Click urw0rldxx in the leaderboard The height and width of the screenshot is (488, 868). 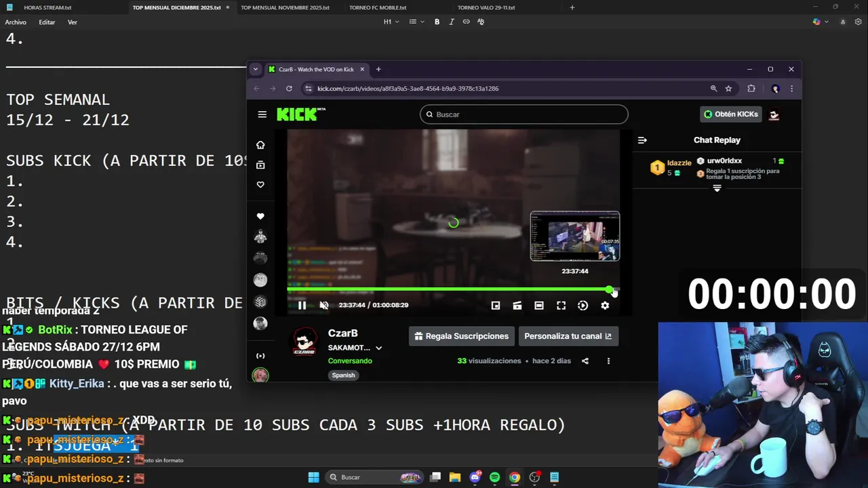click(724, 161)
